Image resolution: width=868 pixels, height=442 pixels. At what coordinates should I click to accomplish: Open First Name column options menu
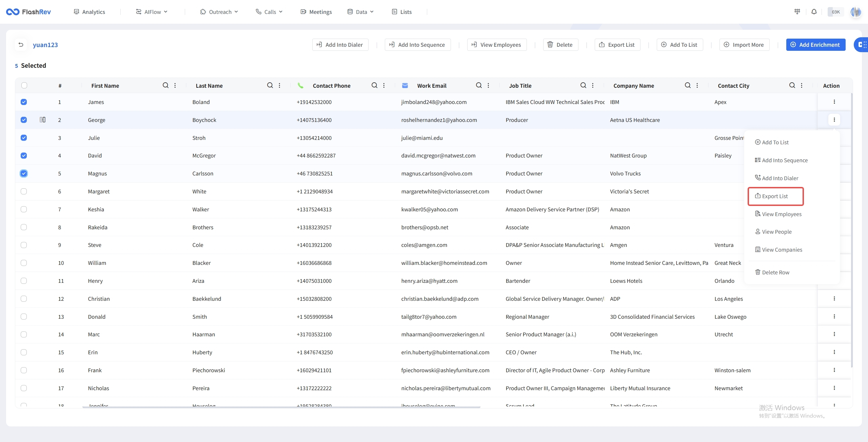[175, 85]
